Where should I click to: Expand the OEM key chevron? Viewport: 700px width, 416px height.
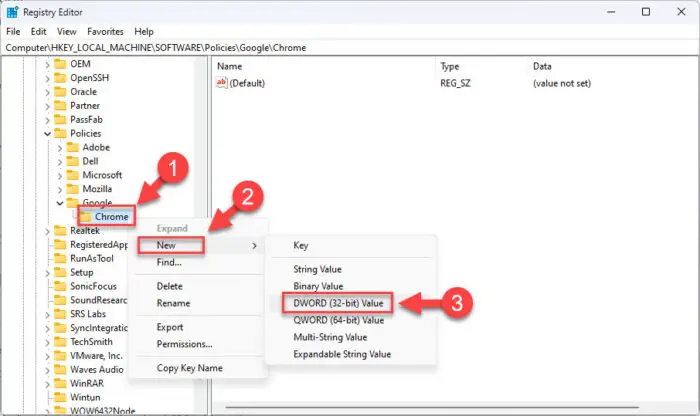coord(47,64)
